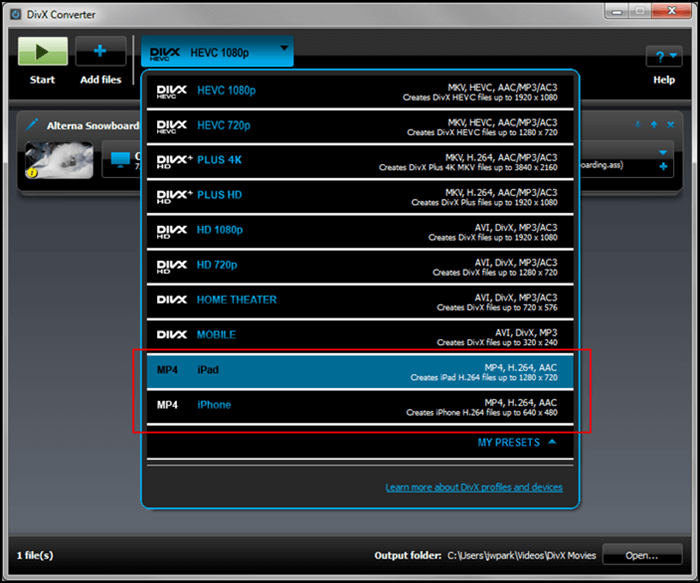Click the output folder path text
The height and width of the screenshot is (583, 700).
[x=521, y=555]
